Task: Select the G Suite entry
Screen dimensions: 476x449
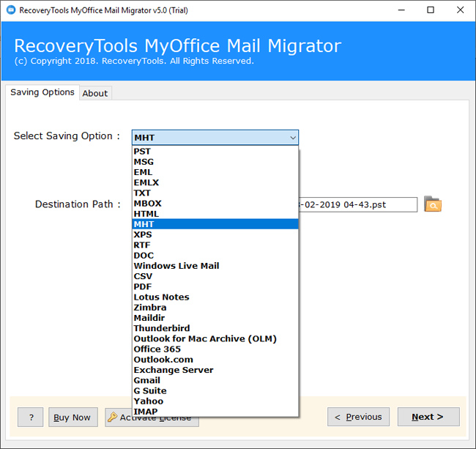Action: 215,390
